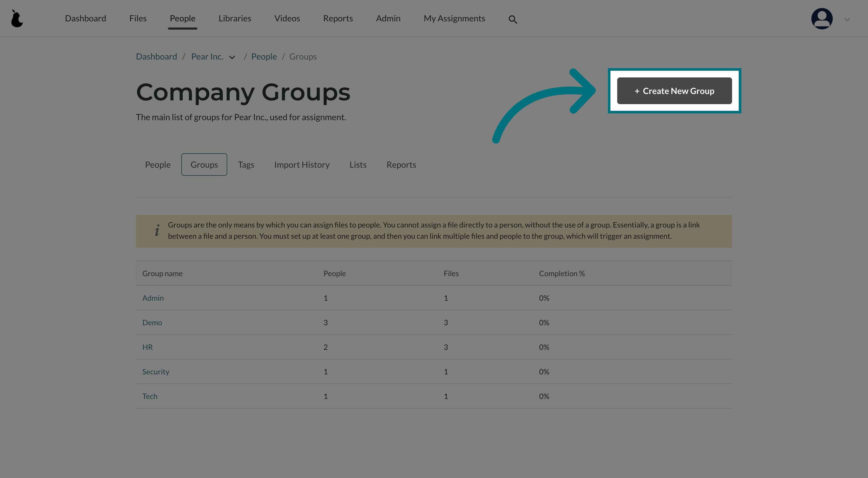Click the Reports navigation menu item
868x478 pixels.
[338, 18]
